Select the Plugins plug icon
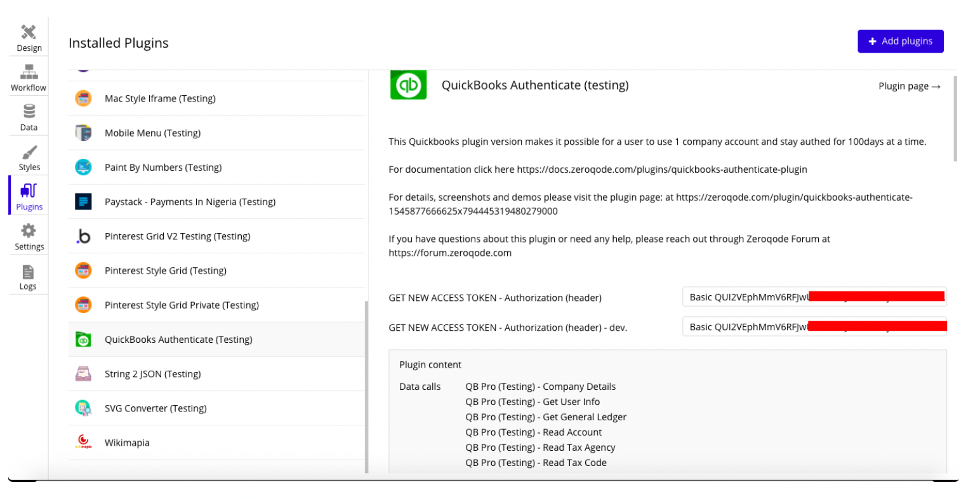 coord(29,191)
